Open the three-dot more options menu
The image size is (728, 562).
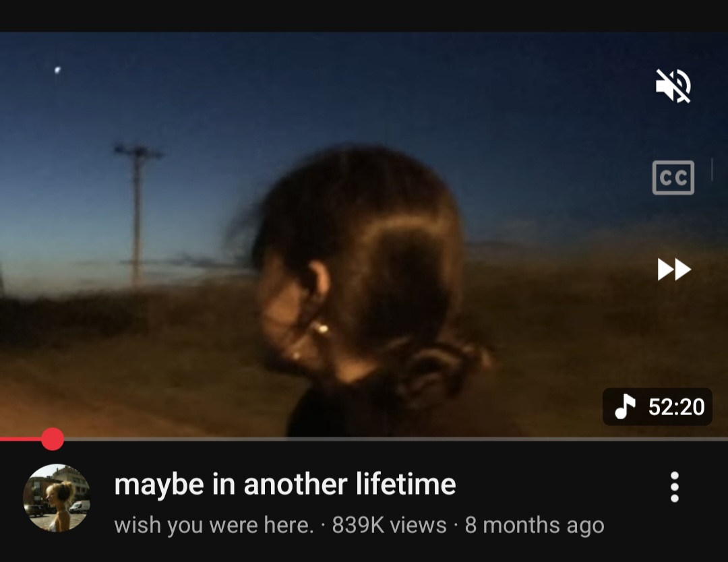[675, 487]
